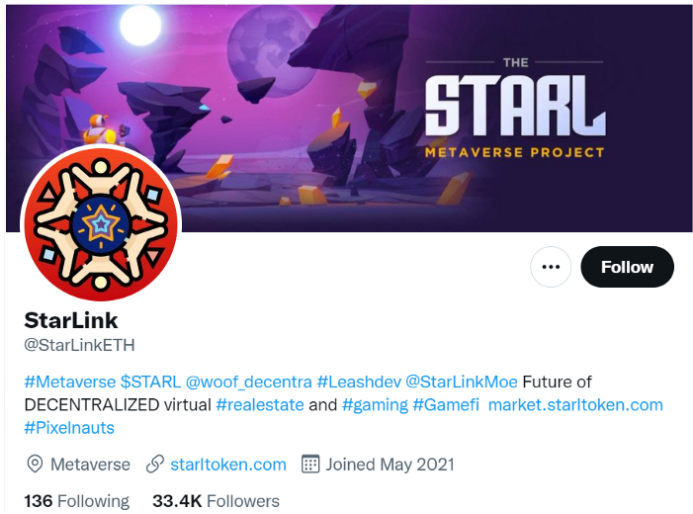The width and height of the screenshot is (693, 514).
Task: Open the StarLink profile picture
Action: coord(101,224)
